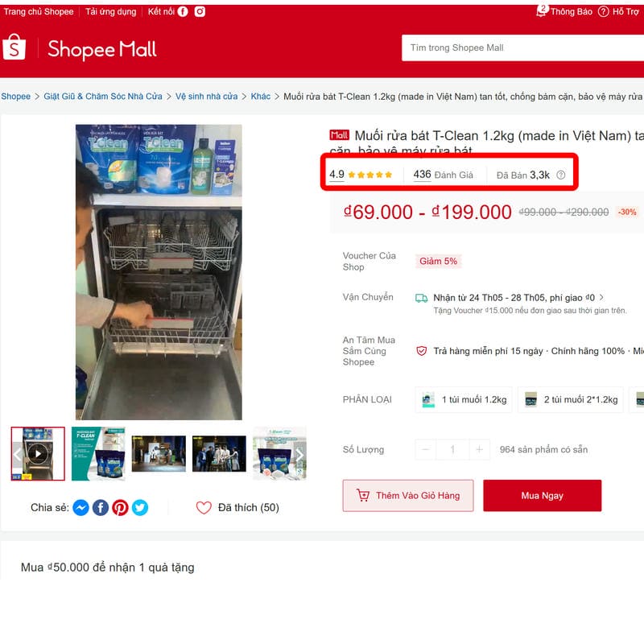Focus the Tìm trong Shopee Mall search box

(x=522, y=47)
